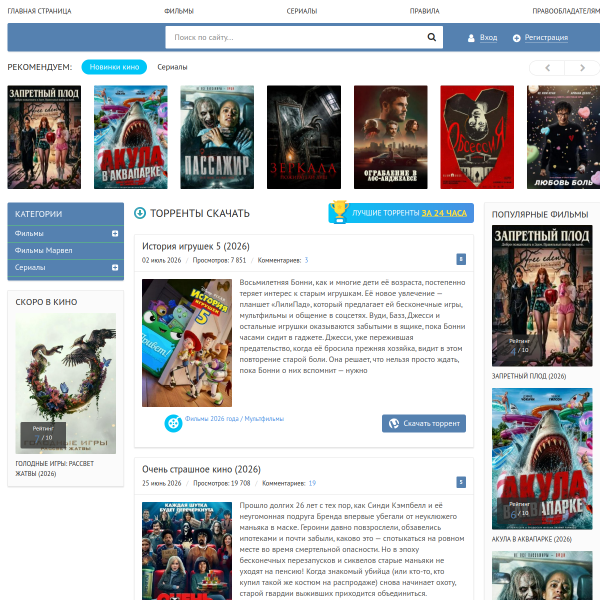
Task: Open the Пассажир poster in popular films
Action: [542, 576]
